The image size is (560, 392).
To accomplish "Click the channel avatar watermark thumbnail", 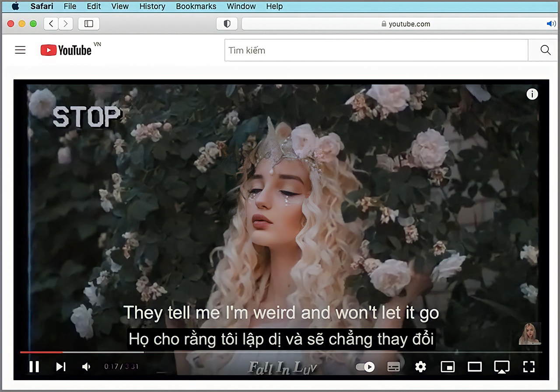I will pos(530,334).
